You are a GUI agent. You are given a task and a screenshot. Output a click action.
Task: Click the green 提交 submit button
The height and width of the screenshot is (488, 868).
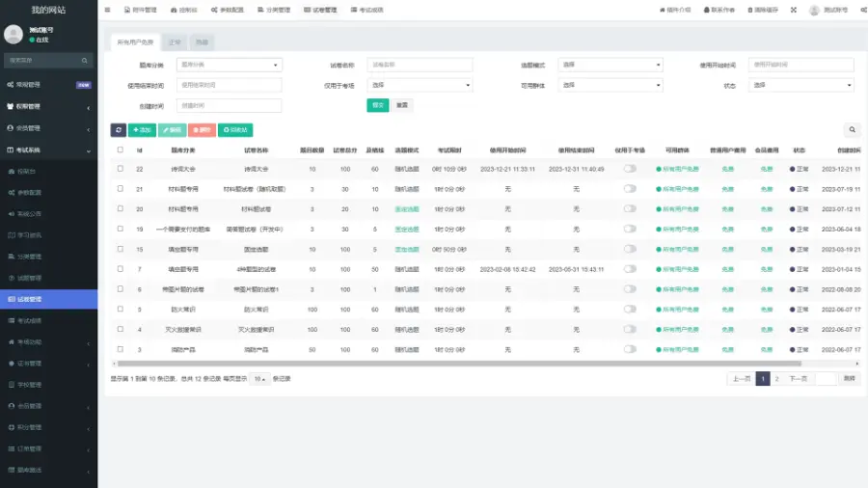pyautogui.click(x=377, y=105)
